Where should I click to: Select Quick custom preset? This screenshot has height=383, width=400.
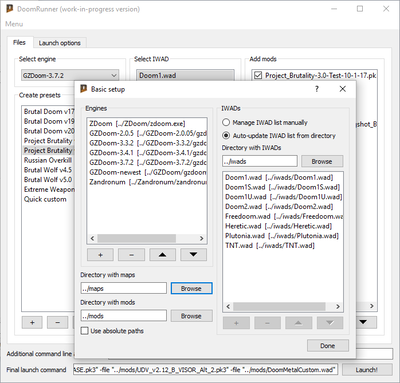click(x=48, y=199)
